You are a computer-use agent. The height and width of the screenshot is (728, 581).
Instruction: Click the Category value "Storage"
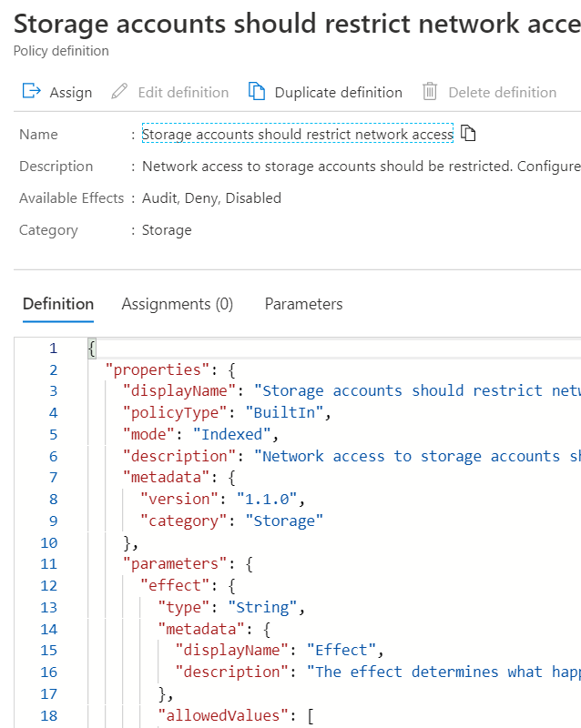click(x=169, y=229)
